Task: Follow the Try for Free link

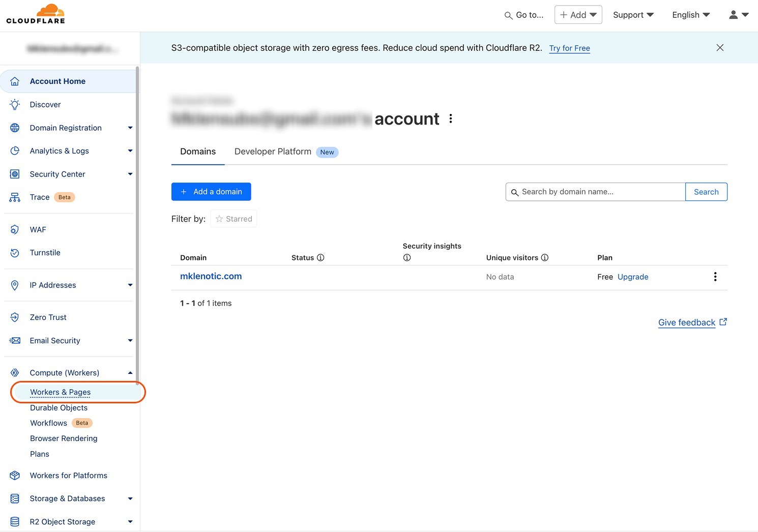Action: 569,48
